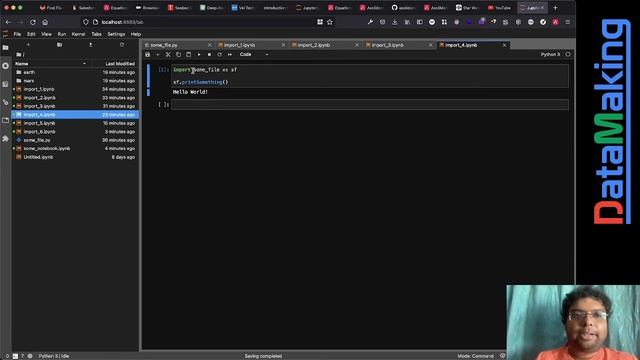Switch to the YouTube browser tab
The image size is (640, 360).
pyautogui.click(x=500, y=8)
